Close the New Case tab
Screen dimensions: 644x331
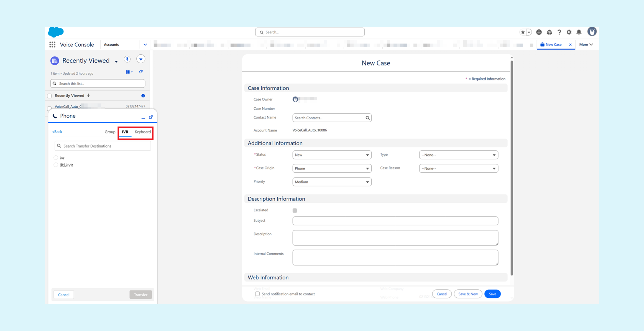(570, 44)
